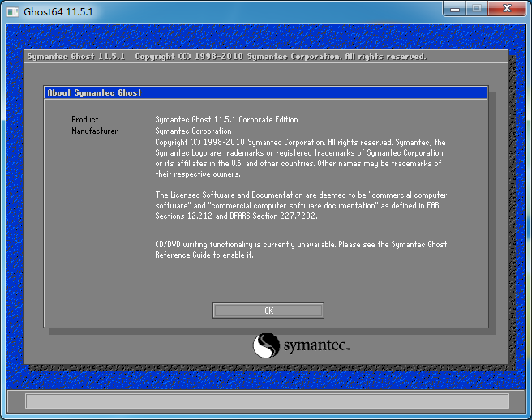The width and height of the screenshot is (532, 420).
Task: Click the Copyright (C) 1998-2010 paragraph line
Action: [300, 142]
